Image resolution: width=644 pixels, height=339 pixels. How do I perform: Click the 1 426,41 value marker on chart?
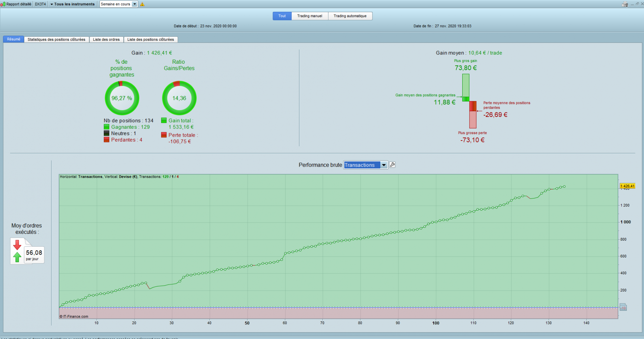[628, 186]
